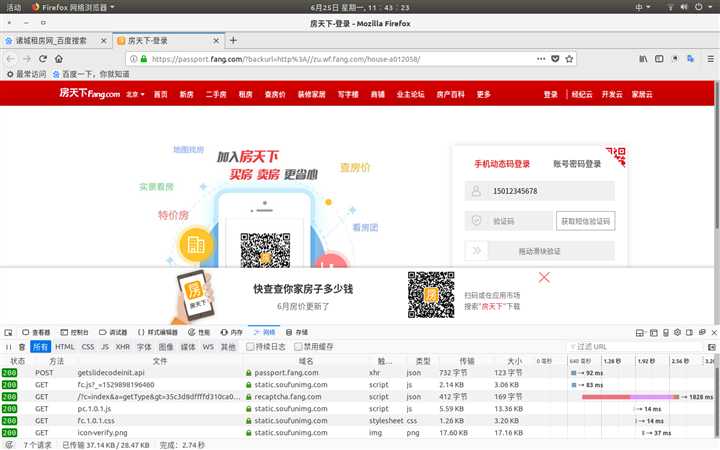Focus the 过滤 URL filter box

[636, 347]
